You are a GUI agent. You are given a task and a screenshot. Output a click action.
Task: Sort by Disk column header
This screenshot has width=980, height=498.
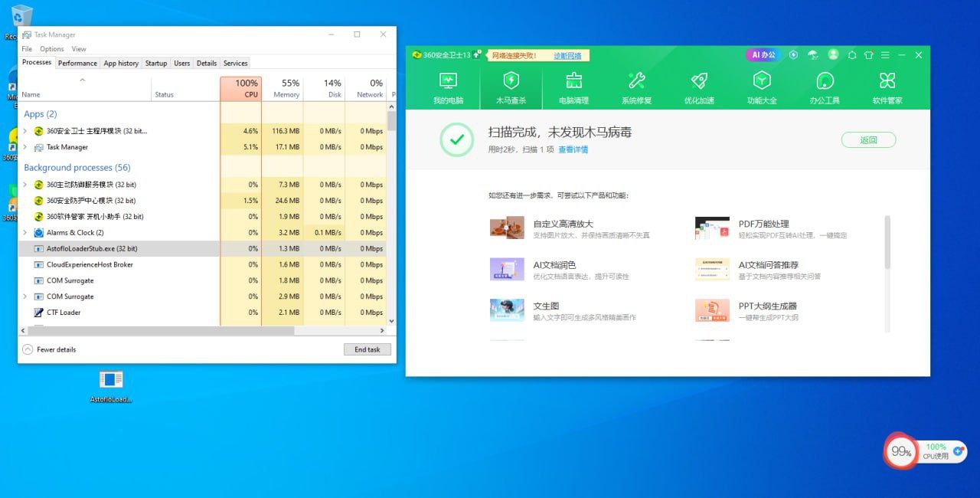324,89
